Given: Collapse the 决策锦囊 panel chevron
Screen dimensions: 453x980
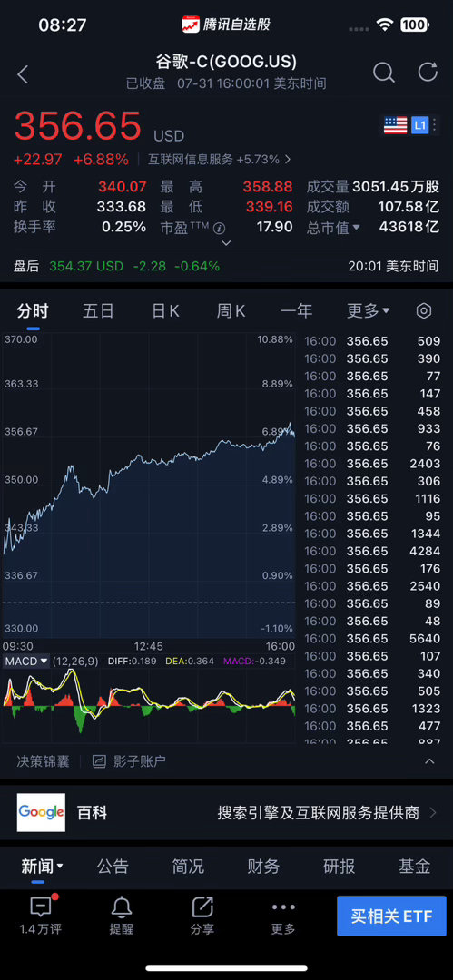Looking at the screenshot, I should tap(429, 761).
